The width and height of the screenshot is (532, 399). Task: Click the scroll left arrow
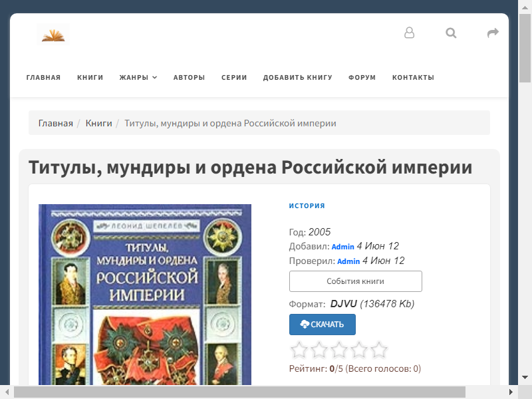pos(7,392)
